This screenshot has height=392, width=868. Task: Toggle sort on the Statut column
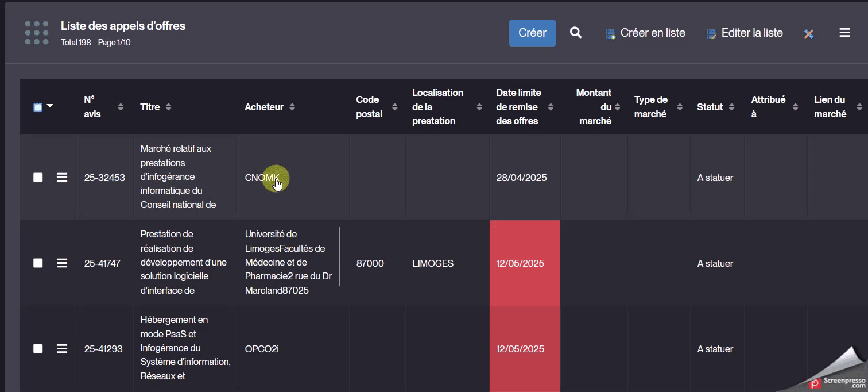(731, 107)
